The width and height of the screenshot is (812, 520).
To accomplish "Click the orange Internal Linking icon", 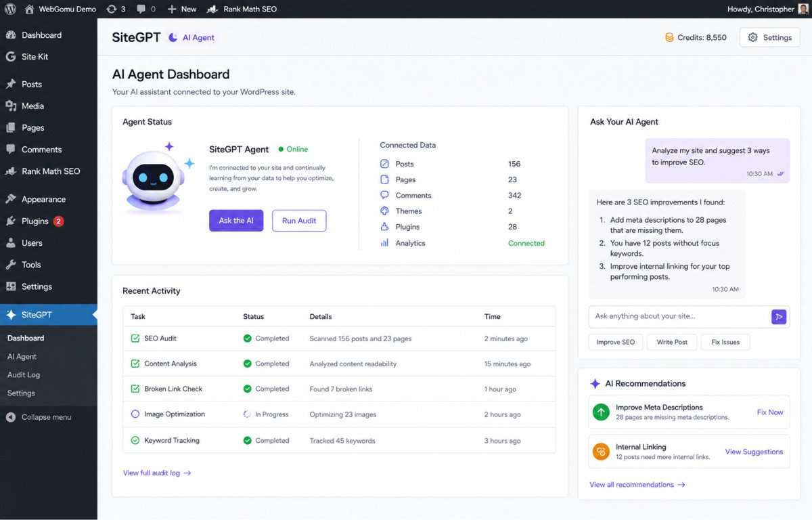I will pyautogui.click(x=601, y=452).
